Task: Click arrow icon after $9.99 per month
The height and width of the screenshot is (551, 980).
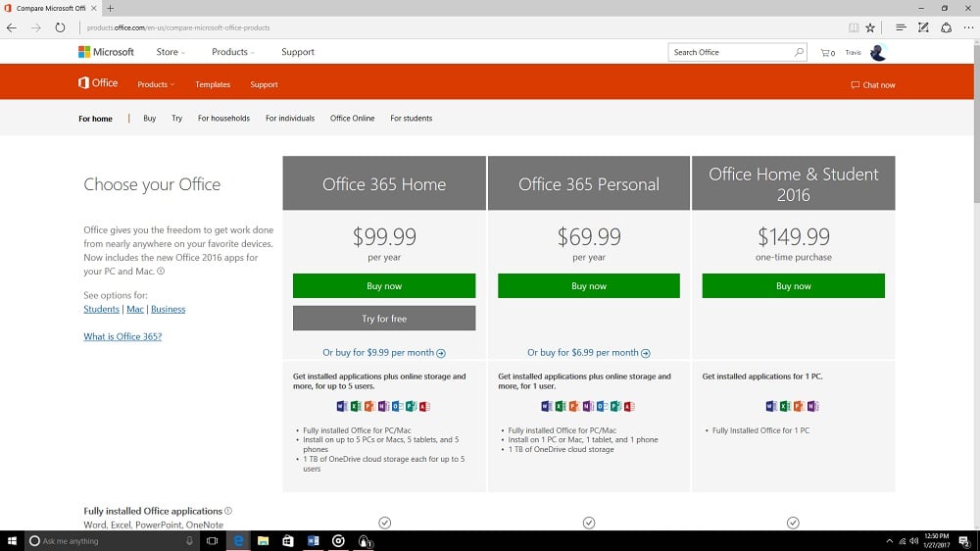Action: click(441, 353)
